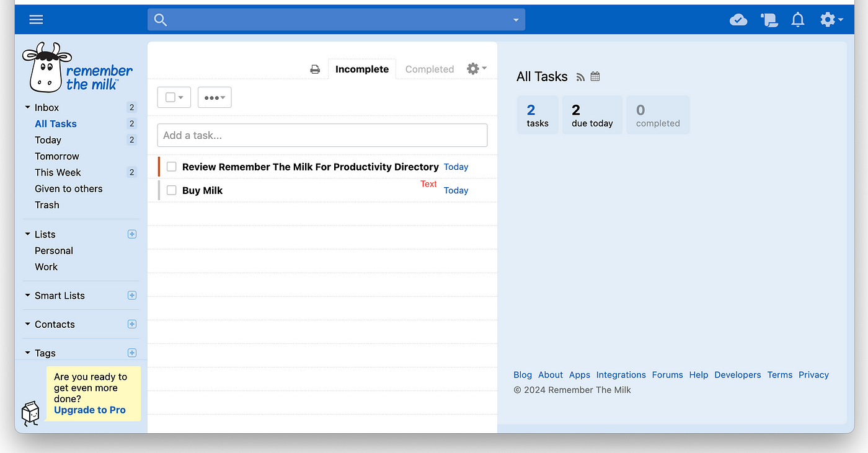Open Given to others
Image resolution: width=868 pixels, height=453 pixels.
pos(69,188)
